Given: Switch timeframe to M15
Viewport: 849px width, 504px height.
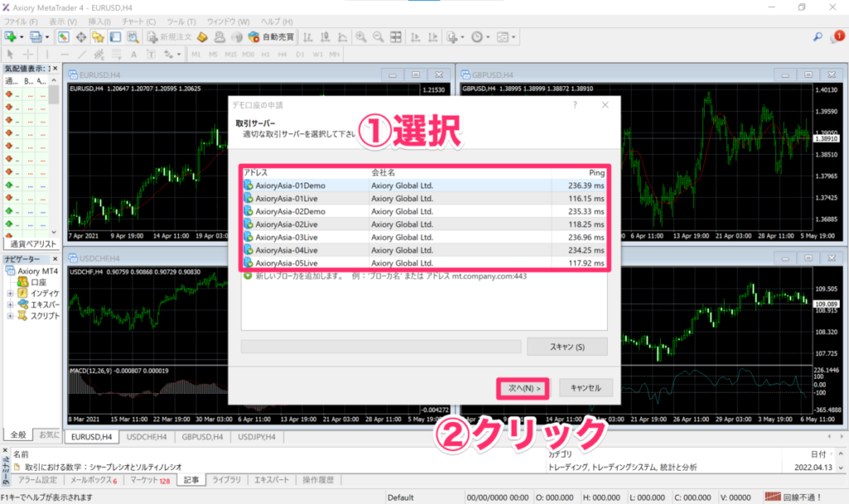Looking at the screenshot, I should (x=230, y=54).
